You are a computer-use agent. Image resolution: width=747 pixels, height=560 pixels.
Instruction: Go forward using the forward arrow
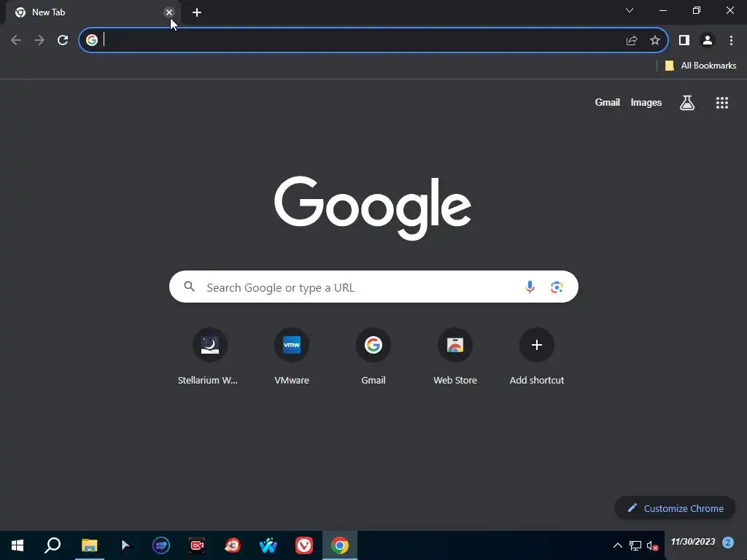39,40
